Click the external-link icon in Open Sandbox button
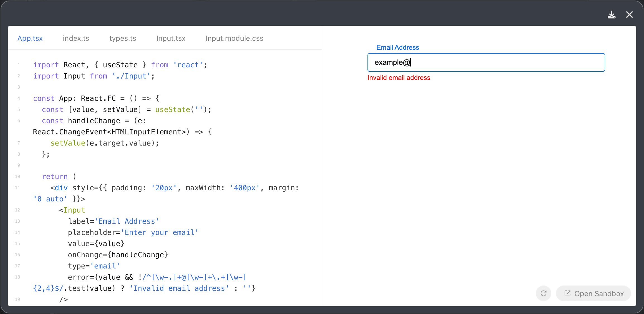This screenshot has width=644, height=314. [x=567, y=294]
